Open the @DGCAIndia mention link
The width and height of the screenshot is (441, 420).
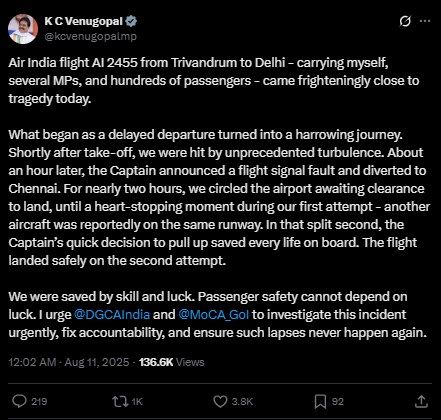click(112, 314)
